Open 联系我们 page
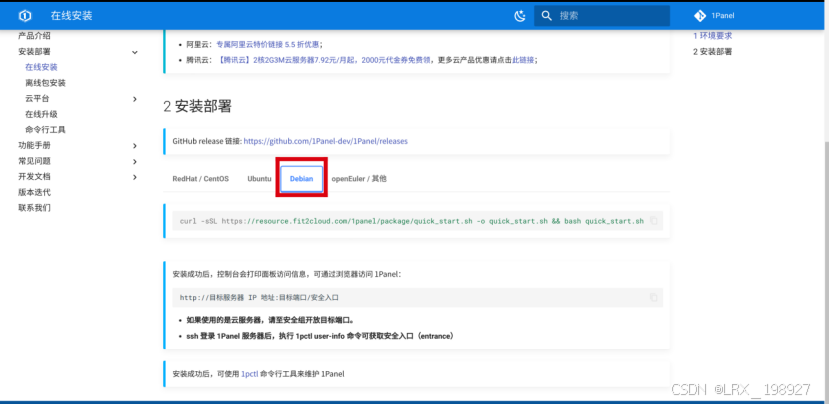Image resolution: width=830 pixels, height=405 pixels. pos(34,208)
